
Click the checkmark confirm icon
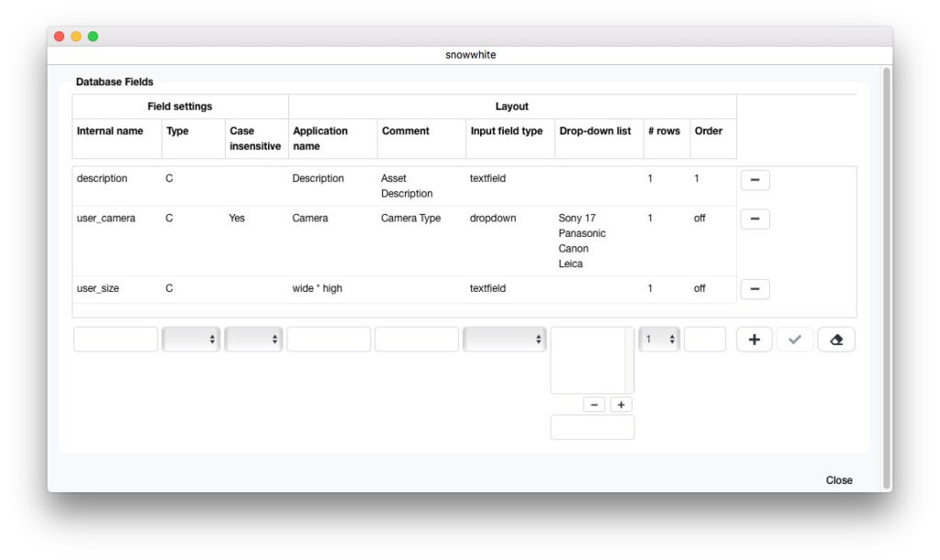pos(795,340)
